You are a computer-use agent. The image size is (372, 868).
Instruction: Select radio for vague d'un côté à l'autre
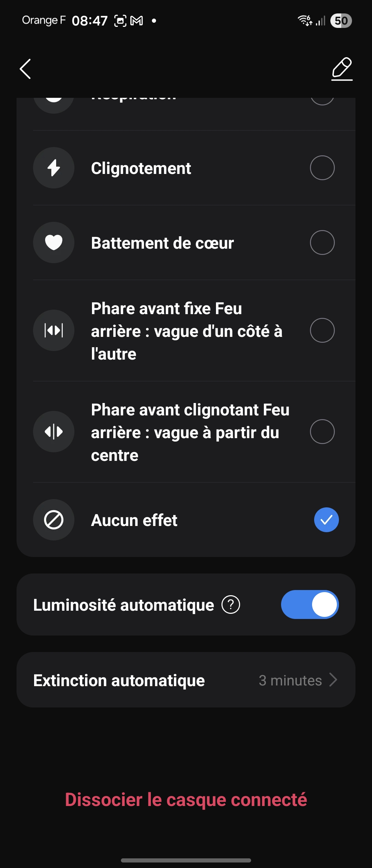pyautogui.click(x=322, y=330)
